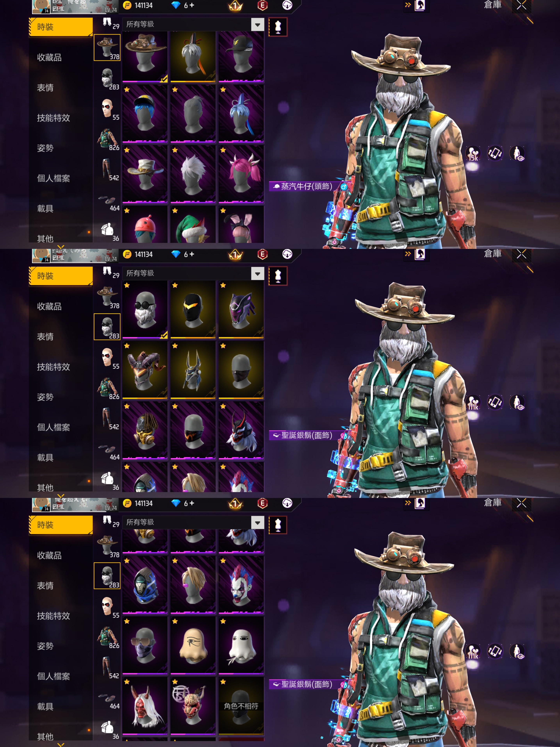The image size is (560, 747).
Task: Expand 所有等級 filter above the black-yellow visor mask
Action: [193, 273]
